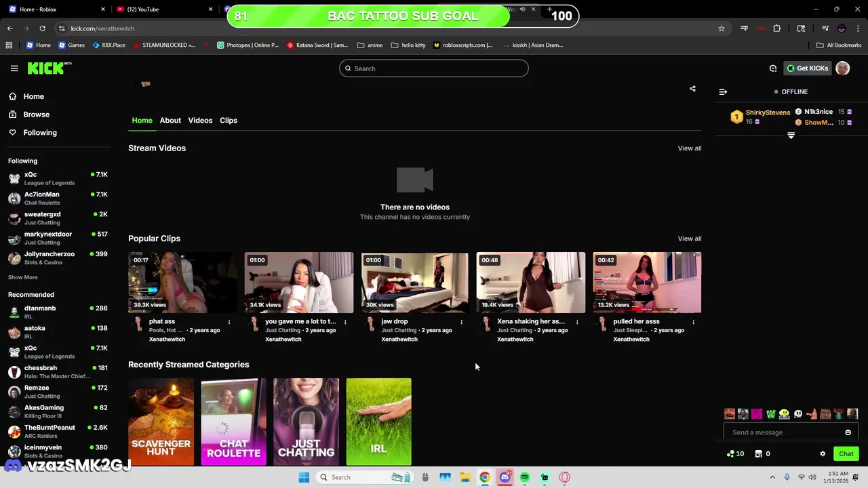Open the Chat Roulette category
Viewport: 868px width, 488px height.
pos(233,422)
